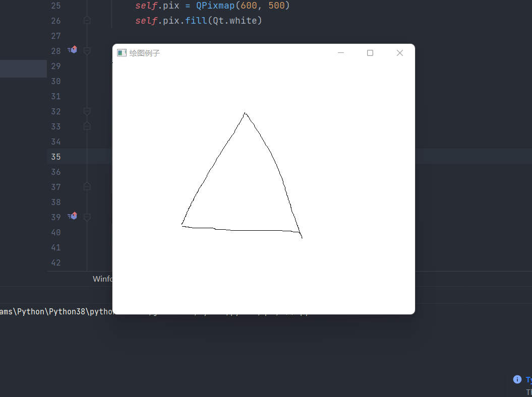
Task: Click line number 25 in the gutter
Action: coord(56,6)
